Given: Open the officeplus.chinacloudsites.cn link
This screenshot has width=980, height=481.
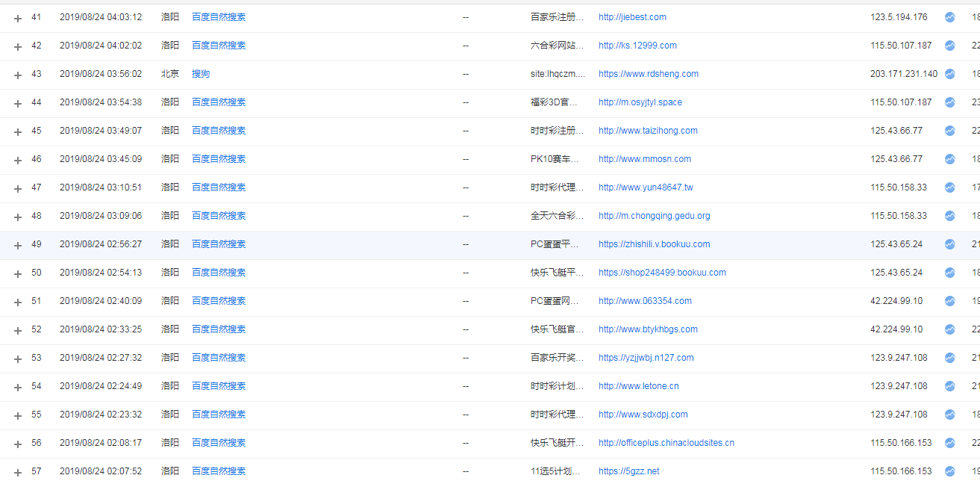Looking at the screenshot, I should click(x=666, y=443).
